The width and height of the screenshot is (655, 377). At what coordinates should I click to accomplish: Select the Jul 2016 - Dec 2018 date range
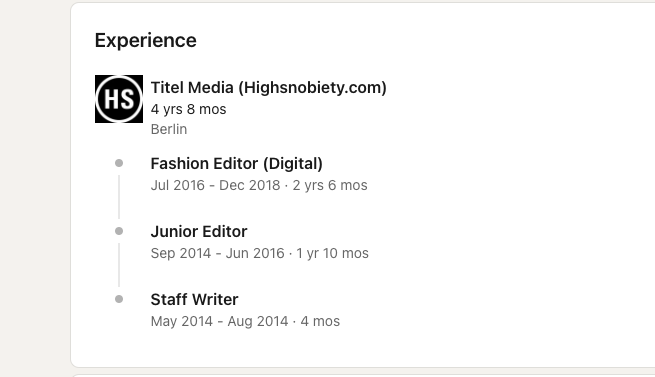coord(216,185)
